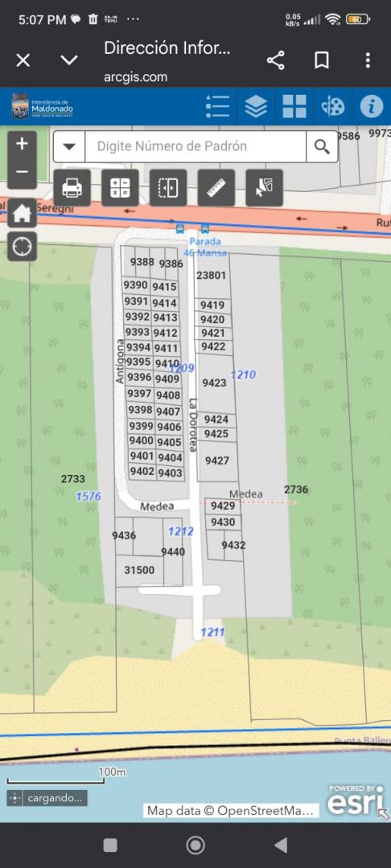Zoom in on the map
This screenshot has height=868, width=391.
(x=23, y=144)
